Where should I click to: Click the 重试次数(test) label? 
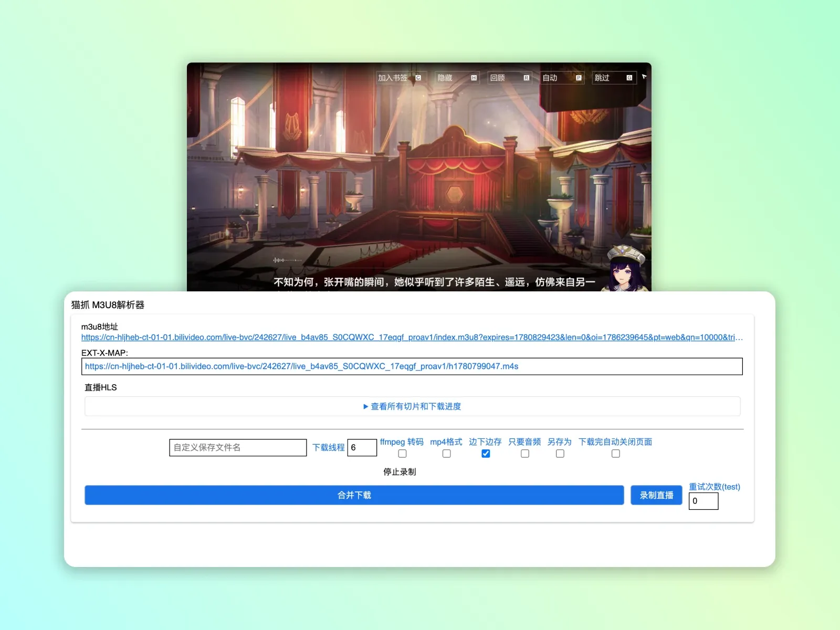(x=715, y=487)
